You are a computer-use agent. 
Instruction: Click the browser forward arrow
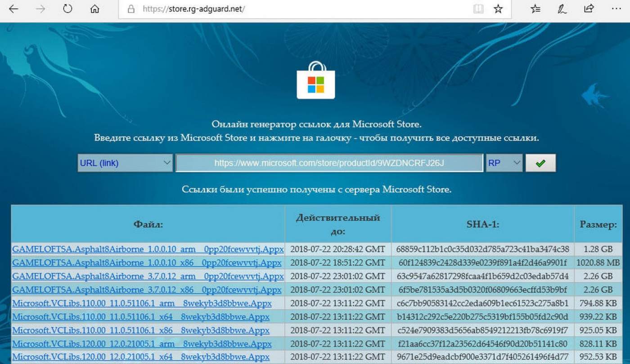coord(40,9)
